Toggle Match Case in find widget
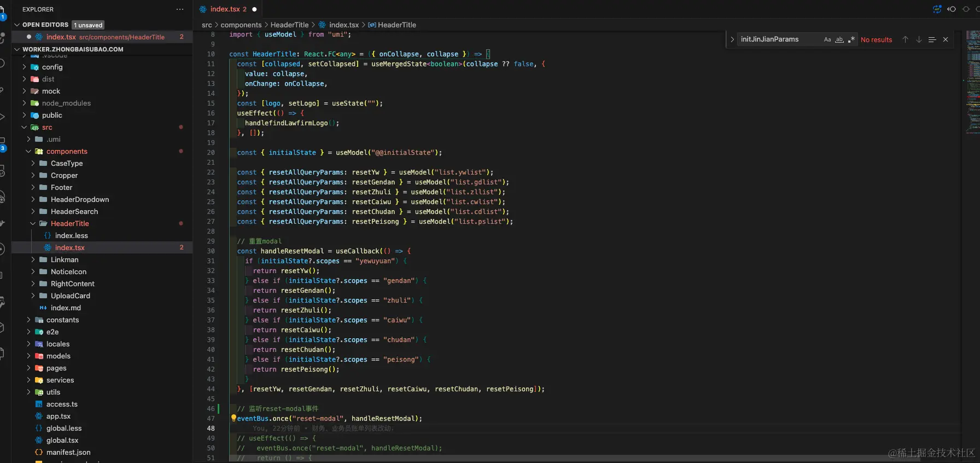Image resolution: width=980 pixels, height=463 pixels. coord(827,39)
